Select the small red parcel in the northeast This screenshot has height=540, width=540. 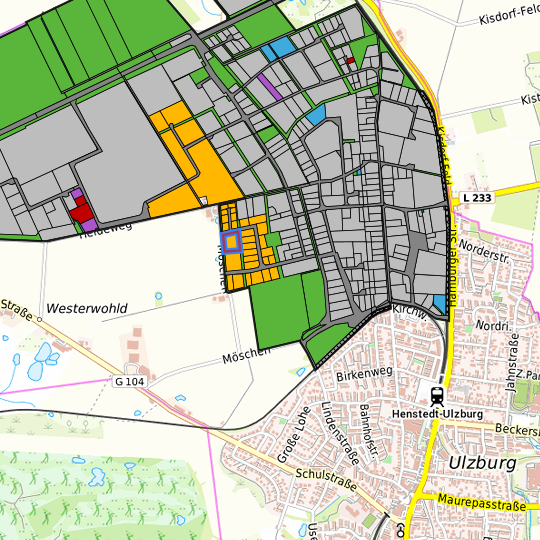tap(351, 61)
